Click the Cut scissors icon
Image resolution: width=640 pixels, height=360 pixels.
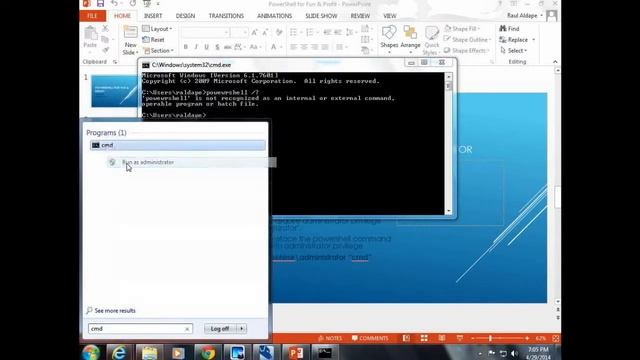[105, 29]
